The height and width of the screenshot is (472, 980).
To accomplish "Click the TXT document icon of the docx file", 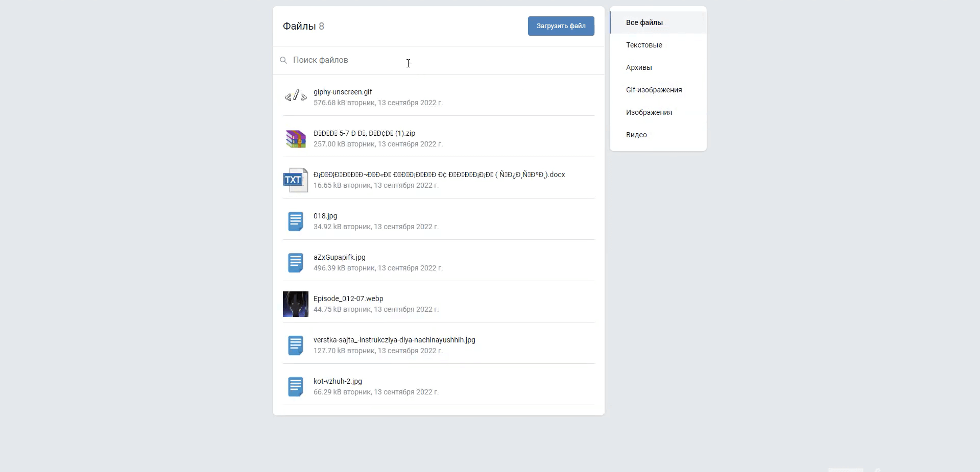I will point(296,180).
